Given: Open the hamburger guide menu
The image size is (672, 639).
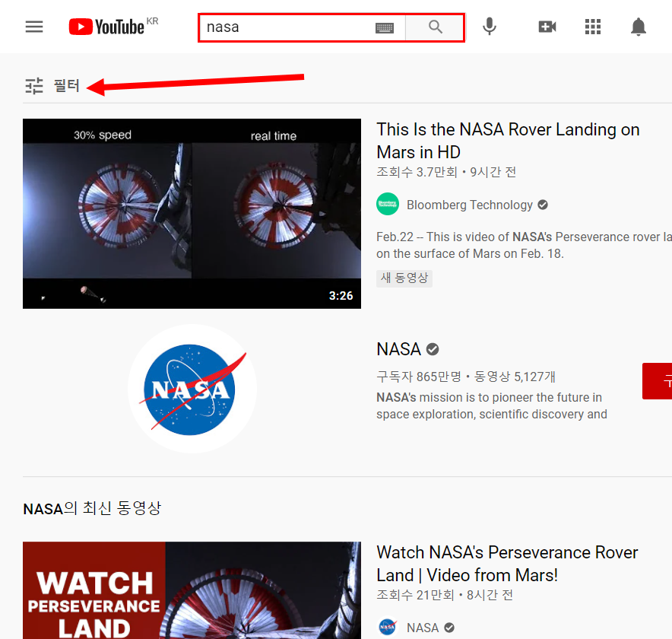Looking at the screenshot, I should tap(34, 27).
